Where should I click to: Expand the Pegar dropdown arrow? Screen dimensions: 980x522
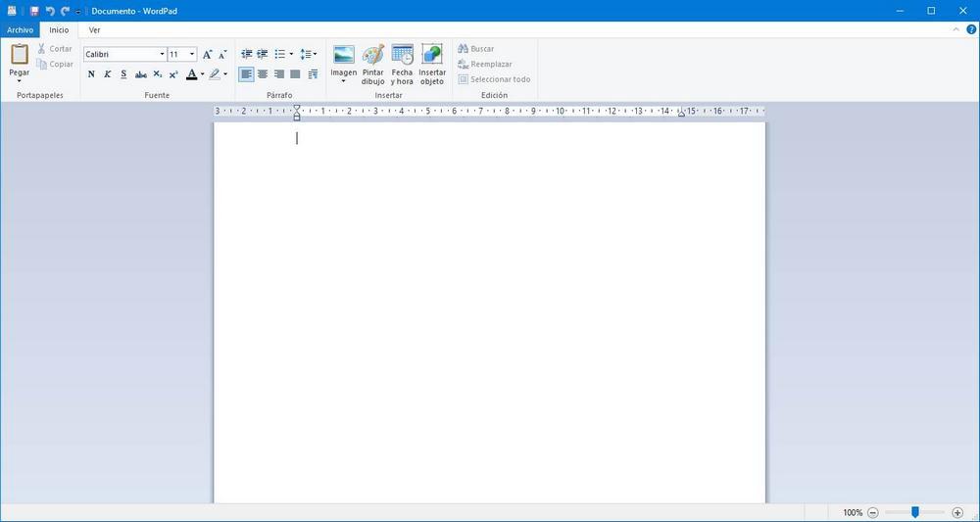20,80
